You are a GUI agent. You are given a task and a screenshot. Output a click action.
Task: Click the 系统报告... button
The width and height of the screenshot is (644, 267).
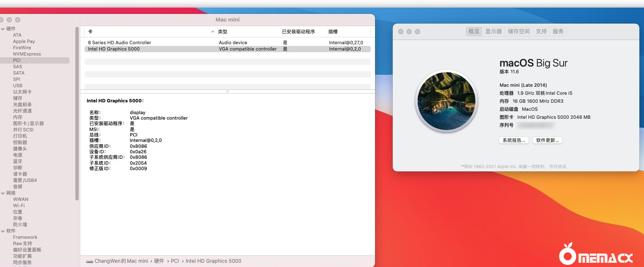pos(514,140)
